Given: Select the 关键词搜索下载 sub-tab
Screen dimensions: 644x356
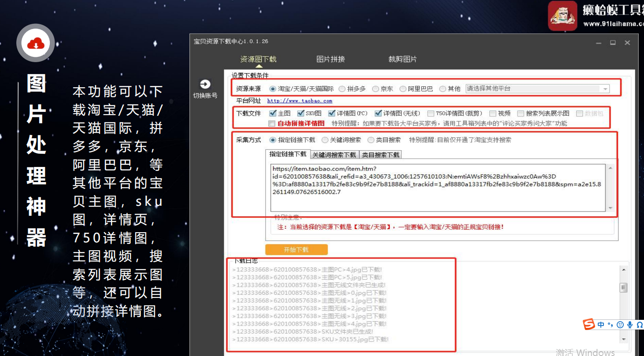Looking at the screenshot, I should (334, 155).
